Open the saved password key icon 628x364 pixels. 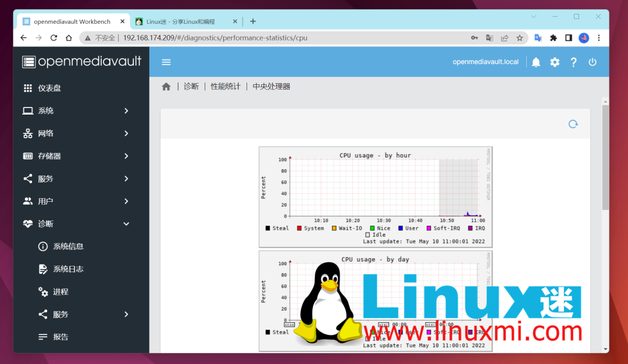pos(474,38)
